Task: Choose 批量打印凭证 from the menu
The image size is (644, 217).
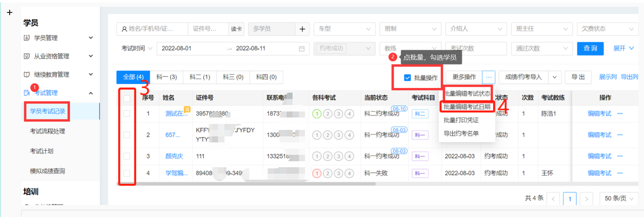Action: (467, 120)
